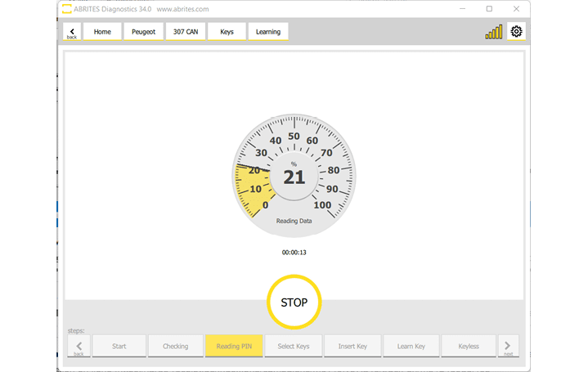This screenshot has width=588, height=372.
Task: Close the ABRITES Diagnostics window
Action: 515,8
